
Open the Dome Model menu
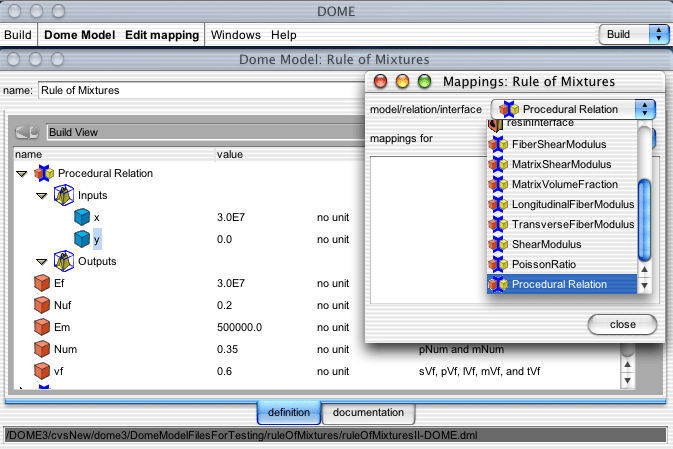point(79,35)
